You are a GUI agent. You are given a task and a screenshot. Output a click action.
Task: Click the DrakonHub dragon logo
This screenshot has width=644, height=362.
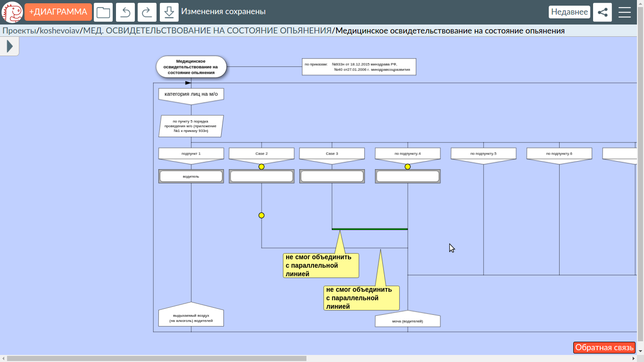(x=12, y=12)
